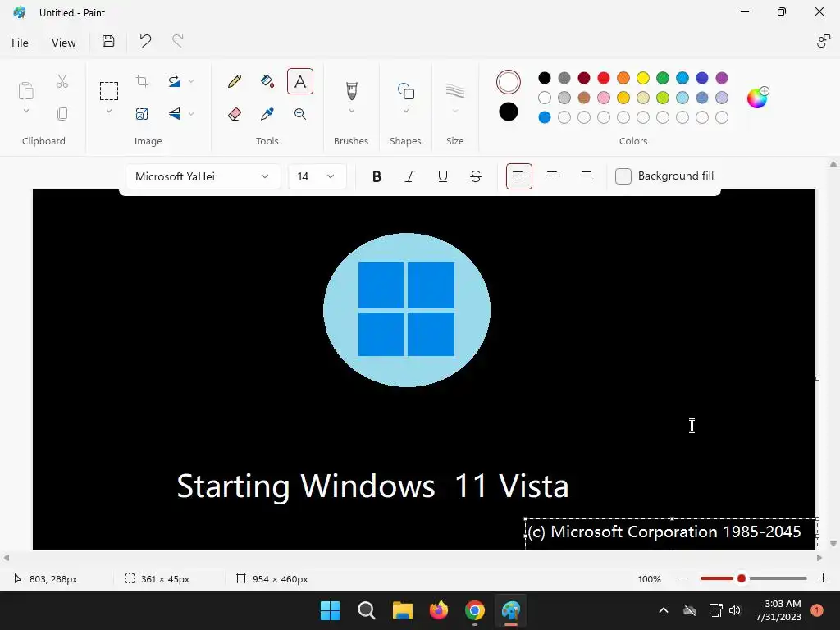Pick the green color swatch
The width and height of the screenshot is (840, 630).
663,78
